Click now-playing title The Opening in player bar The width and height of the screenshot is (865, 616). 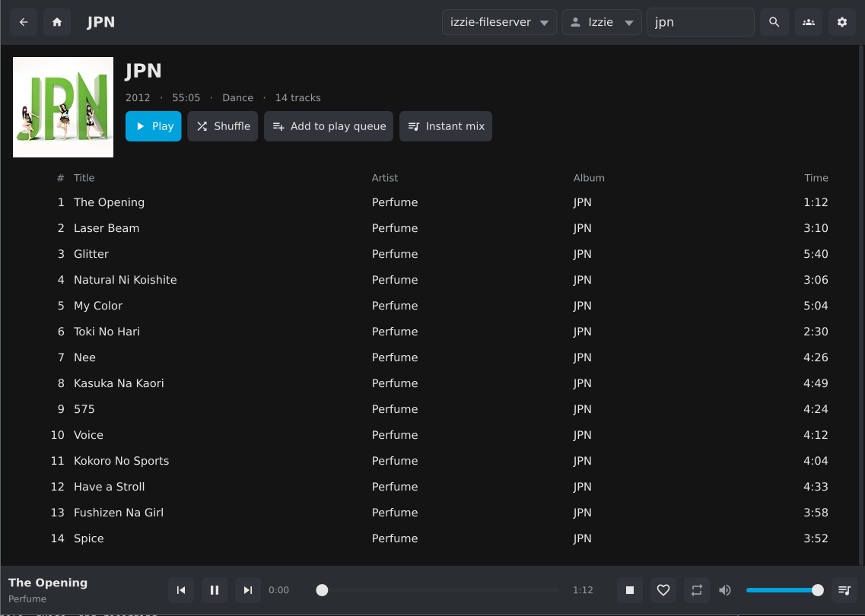tap(48, 583)
